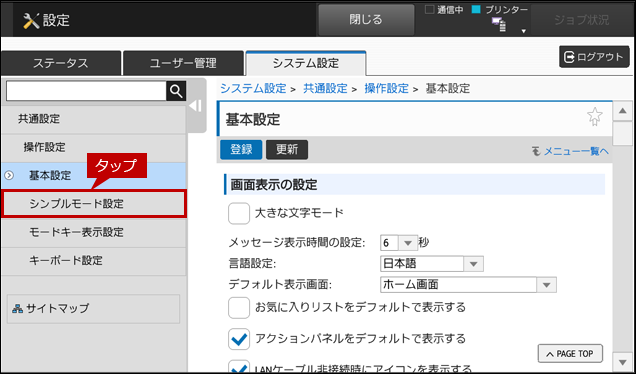Select システム設定 tab

click(306, 63)
